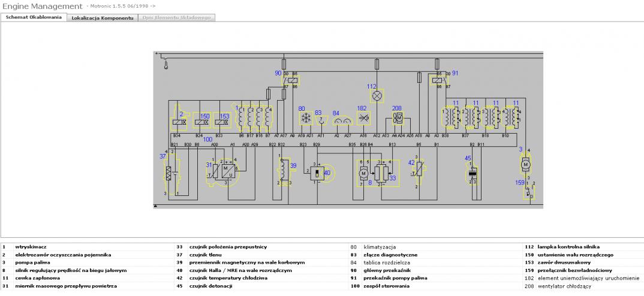The image size is (644, 296).
Task: Select knock sensor symbol 45
Action: [x=472, y=174]
